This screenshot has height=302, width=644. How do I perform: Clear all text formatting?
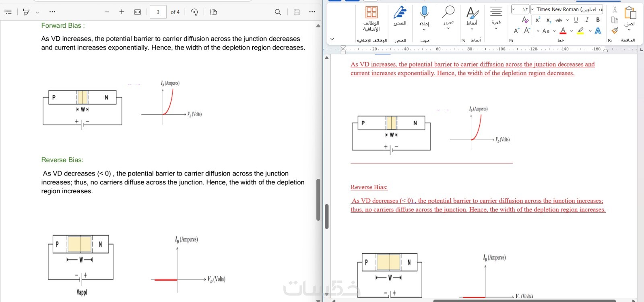pos(525,20)
